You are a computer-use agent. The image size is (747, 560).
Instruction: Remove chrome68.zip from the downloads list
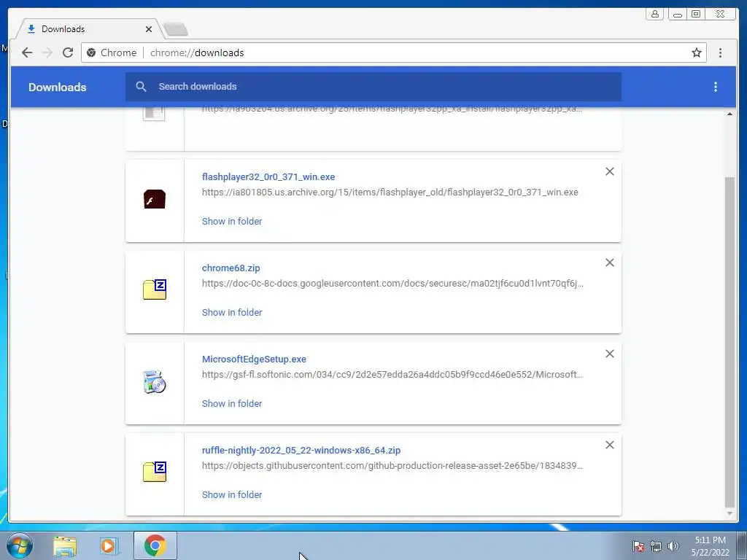coord(609,262)
